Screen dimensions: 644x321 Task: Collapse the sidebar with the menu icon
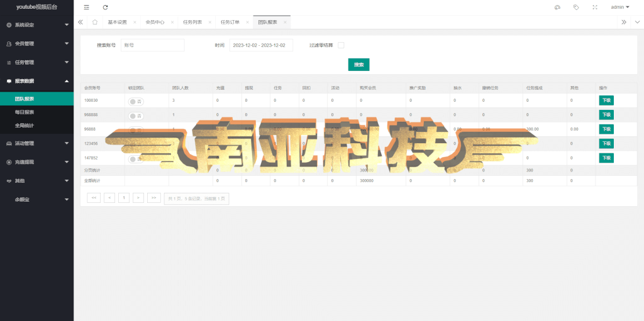(86, 8)
